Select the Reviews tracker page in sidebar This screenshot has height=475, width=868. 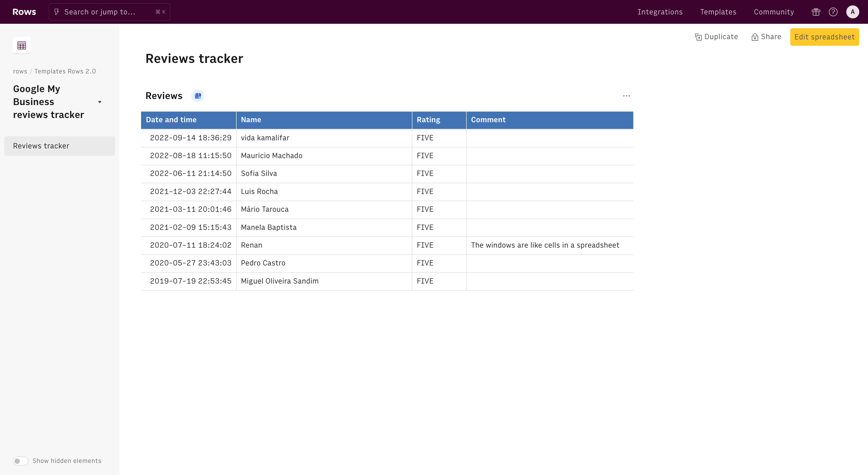60,146
